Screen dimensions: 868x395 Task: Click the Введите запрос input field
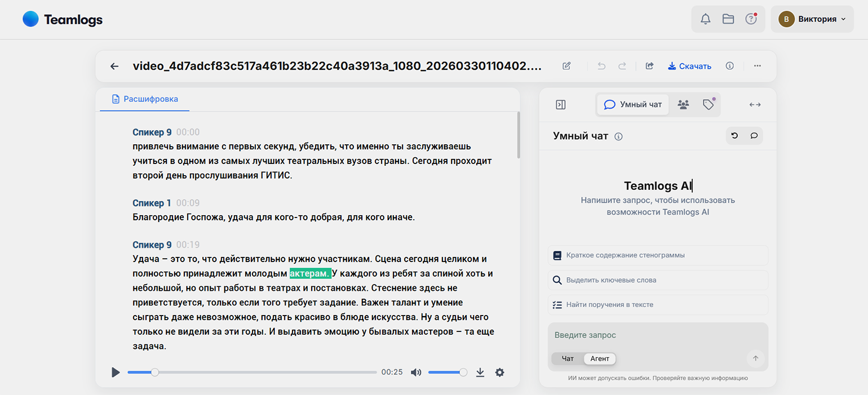648,335
